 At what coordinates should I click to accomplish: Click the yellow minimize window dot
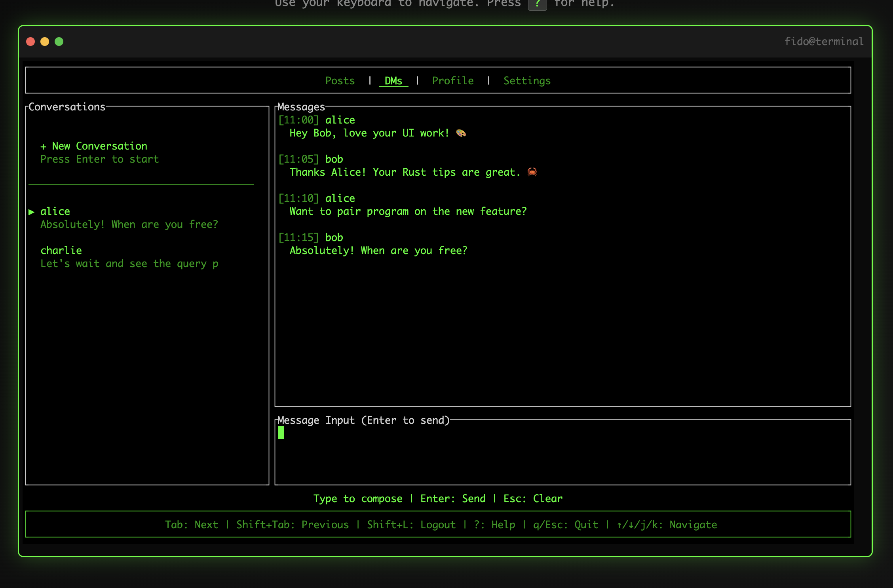(x=45, y=42)
